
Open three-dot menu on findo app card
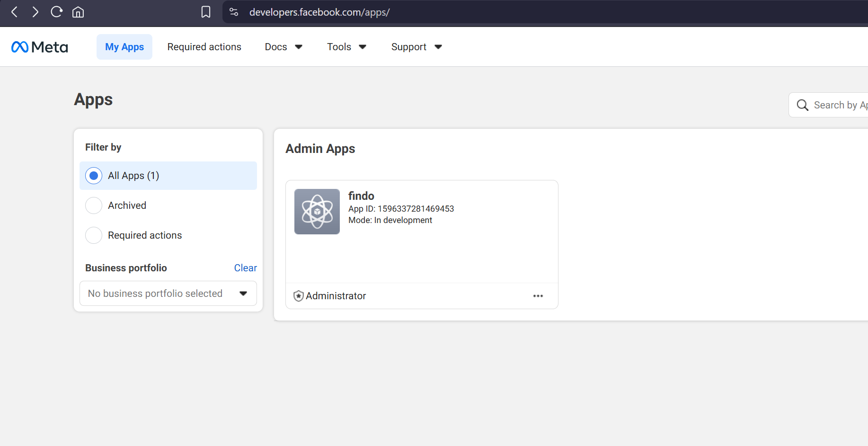pyautogui.click(x=538, y=296)
